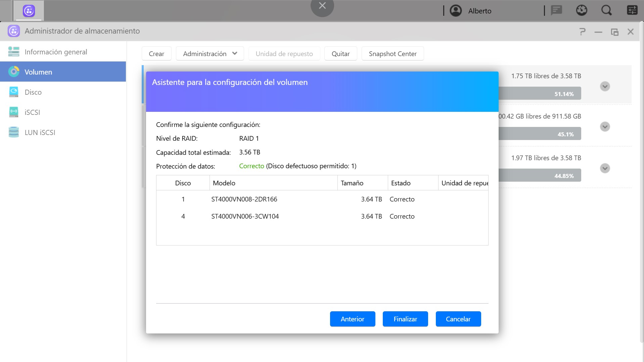
Task: Open the activity monitor gauge icon
Action: (582, 10)
